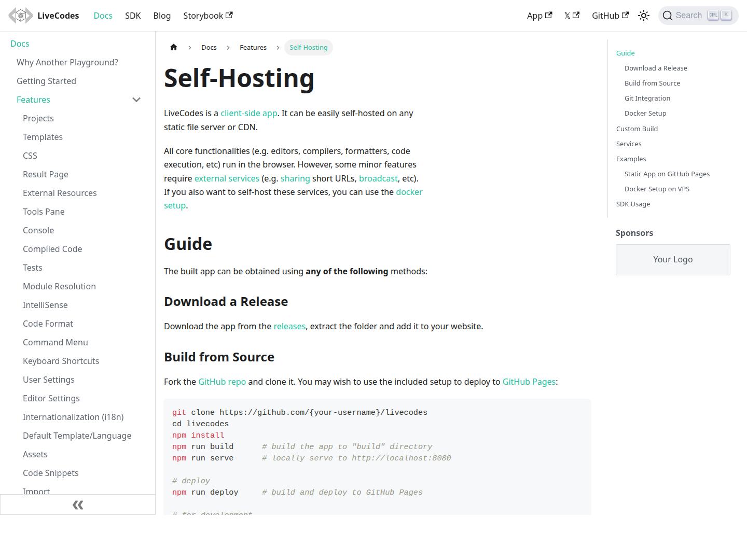The height and width of the screenshot is (560, 747).
Task: Open External Resources sidebar page
Action: (x=60, y=193)
